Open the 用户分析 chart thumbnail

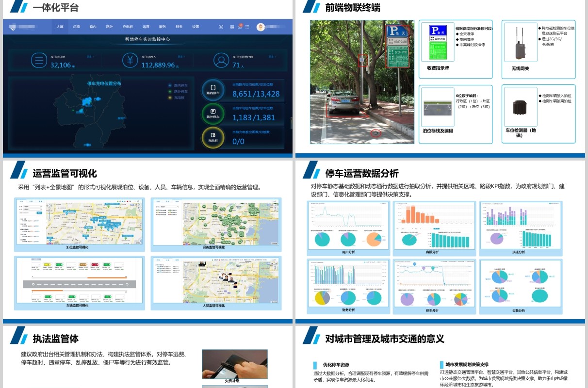pos(348,226)
